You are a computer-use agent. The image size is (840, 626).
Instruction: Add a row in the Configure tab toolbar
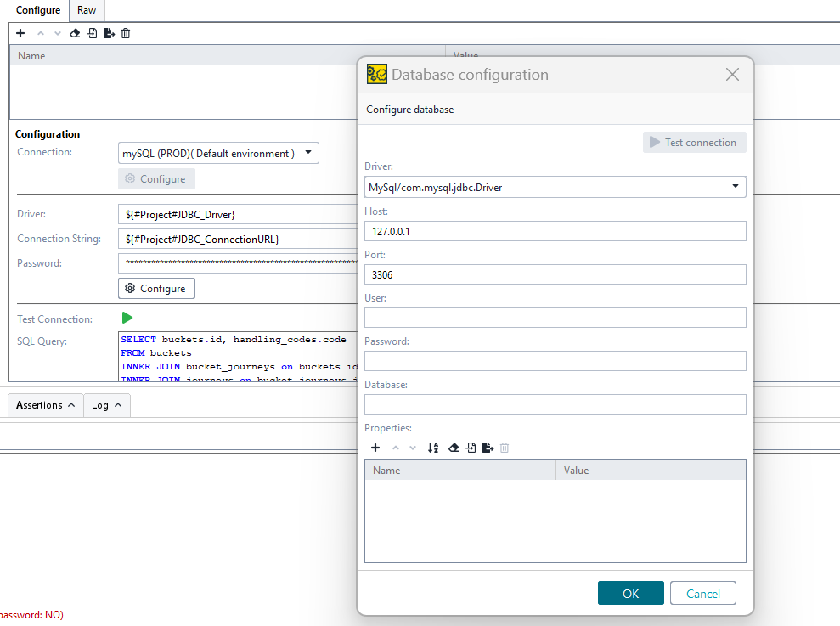20,33
